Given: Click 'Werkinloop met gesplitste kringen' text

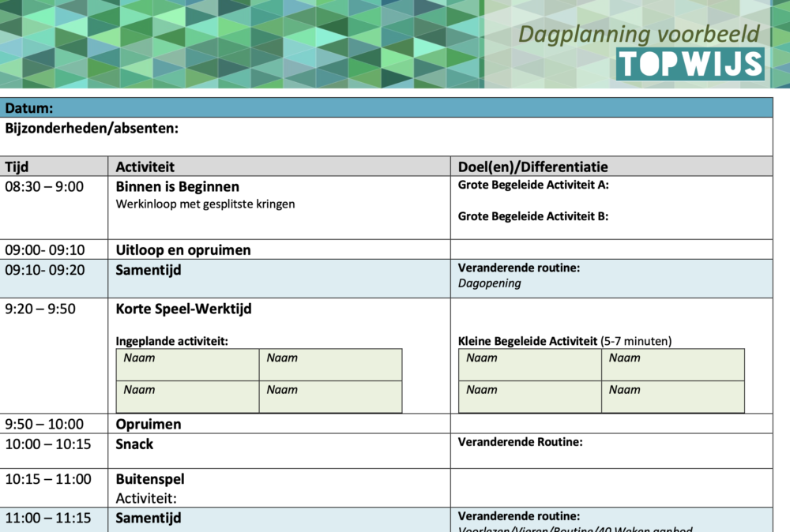Looking at the screenshot, I should click(x=205, y=204).
